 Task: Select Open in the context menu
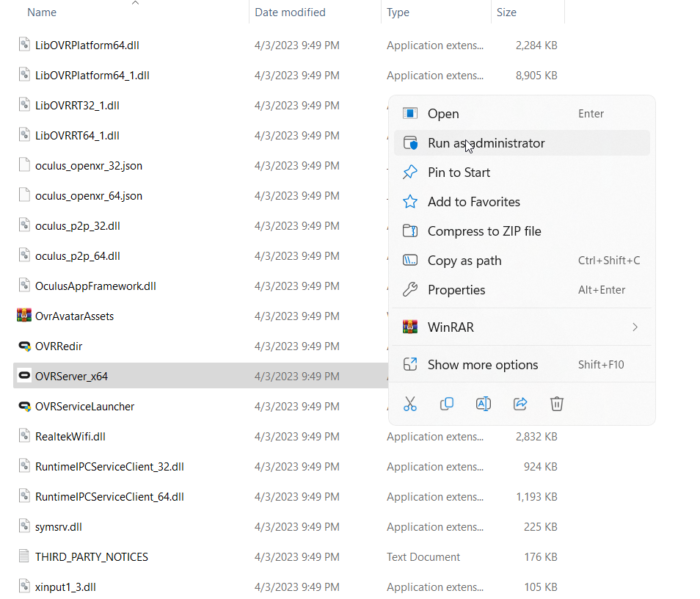522,114
